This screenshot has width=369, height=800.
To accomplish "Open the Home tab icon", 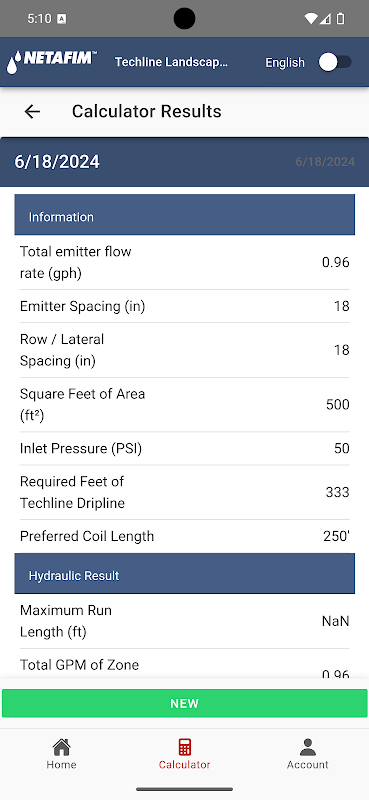I will point(61,747).
